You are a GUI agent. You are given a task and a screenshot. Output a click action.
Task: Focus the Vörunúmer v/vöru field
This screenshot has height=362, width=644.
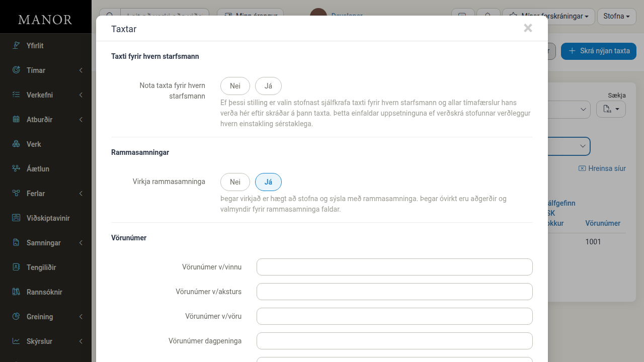point(394,316)
